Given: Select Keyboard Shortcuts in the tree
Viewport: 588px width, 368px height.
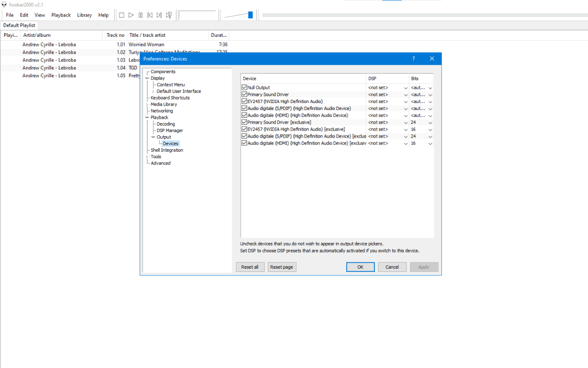Looking at the screenshot, I should (170, 98).
